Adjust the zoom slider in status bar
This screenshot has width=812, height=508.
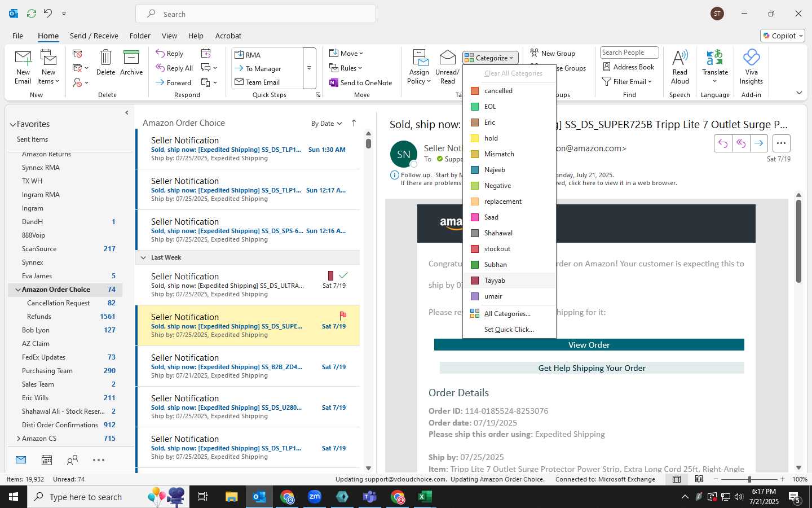[749, 479]
